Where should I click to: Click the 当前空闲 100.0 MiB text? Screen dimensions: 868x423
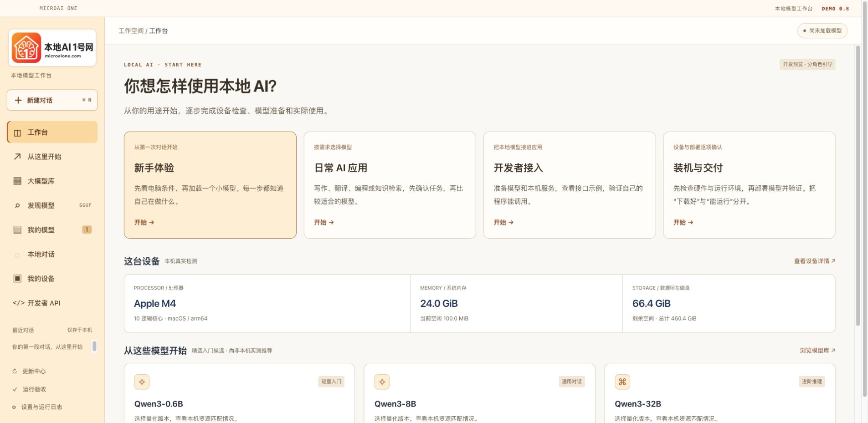click(444, 318)
